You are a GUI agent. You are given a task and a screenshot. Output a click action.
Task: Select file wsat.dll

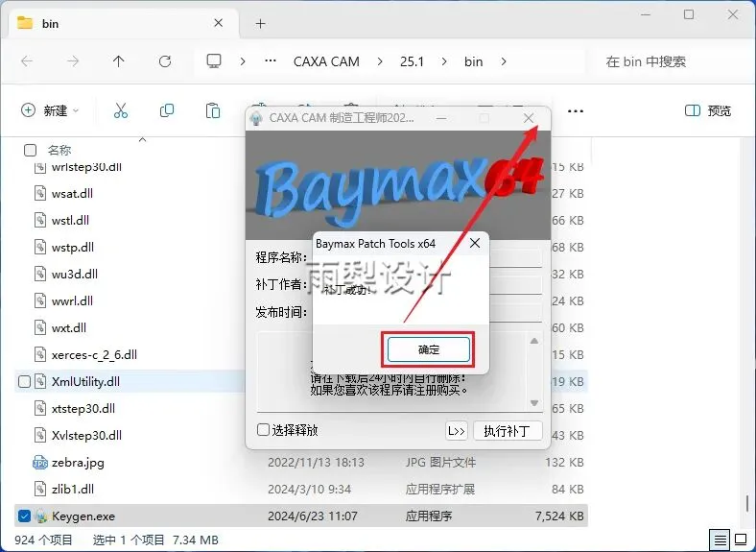coord(72,194)
